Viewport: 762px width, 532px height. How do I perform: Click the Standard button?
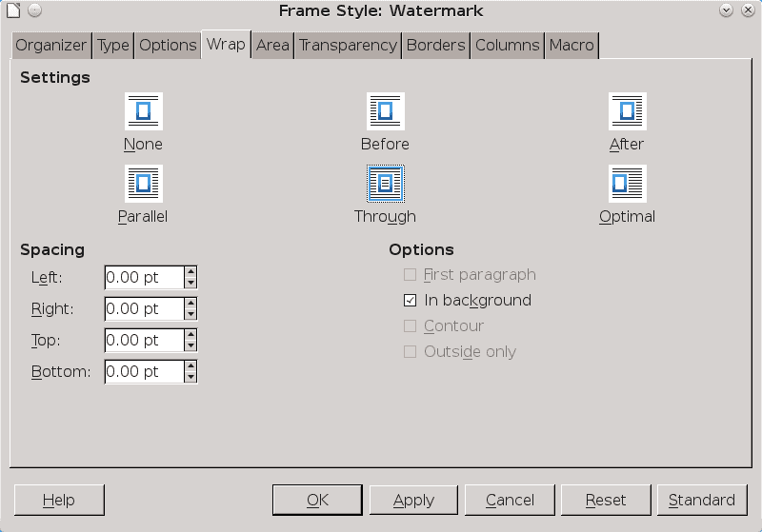click(x=701, y=500)
